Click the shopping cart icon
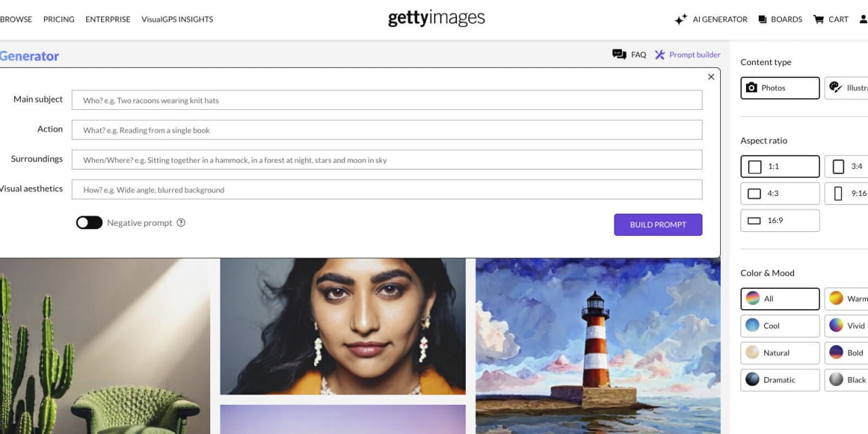 [818, 20]
